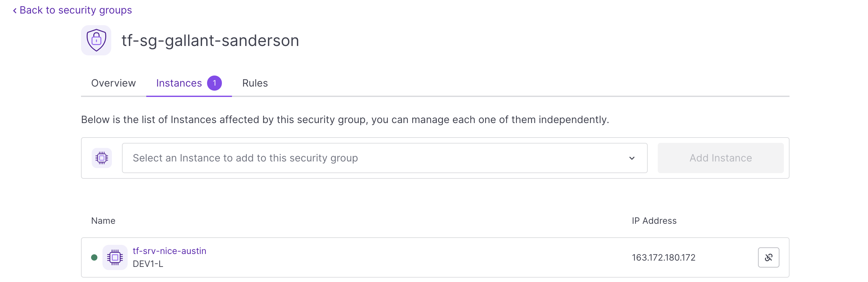Viewport: 868px width, 282px height.
Task: Click the Name column header
Action: click(x=103, y=221)
